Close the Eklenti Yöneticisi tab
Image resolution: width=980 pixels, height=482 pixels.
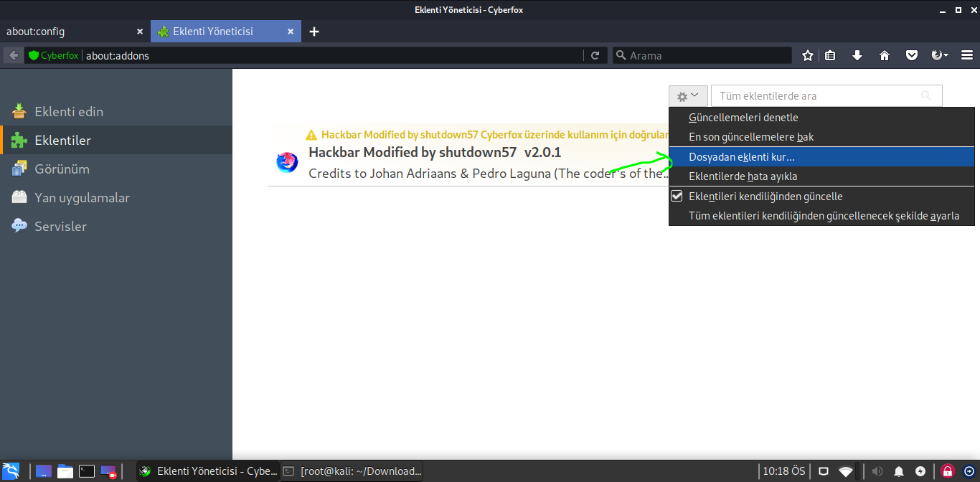click(291, 32)
